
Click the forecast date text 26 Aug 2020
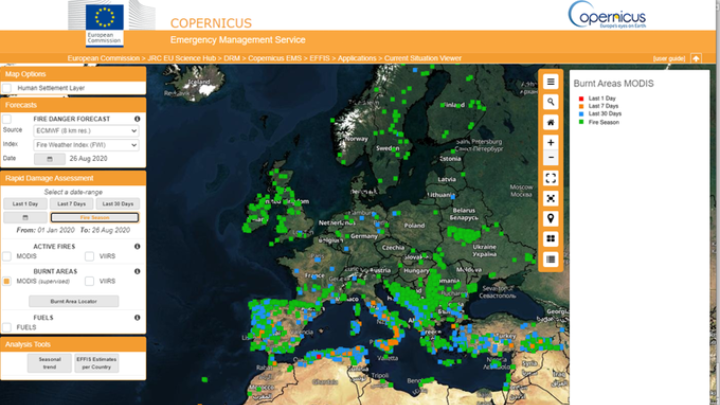tap(88, 159)
